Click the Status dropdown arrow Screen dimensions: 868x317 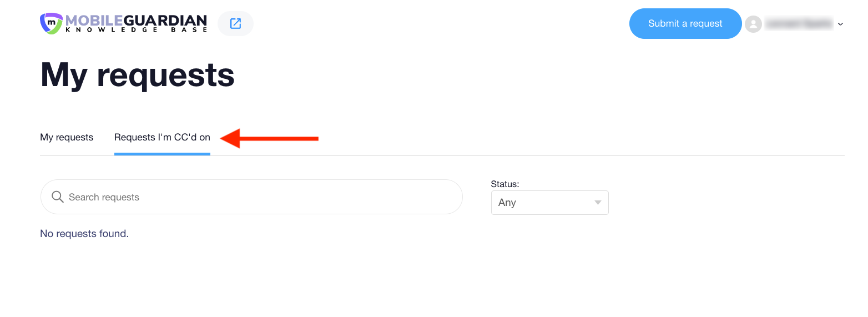(598, 203)
